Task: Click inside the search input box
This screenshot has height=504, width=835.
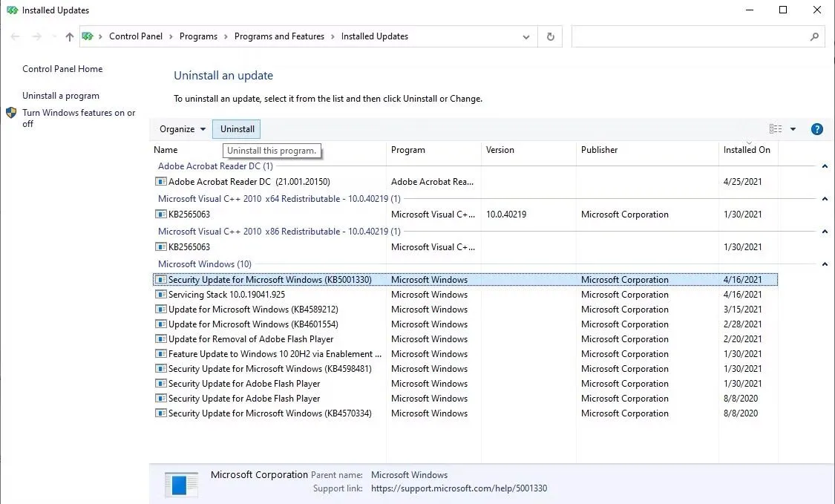Action: [689, 36]
